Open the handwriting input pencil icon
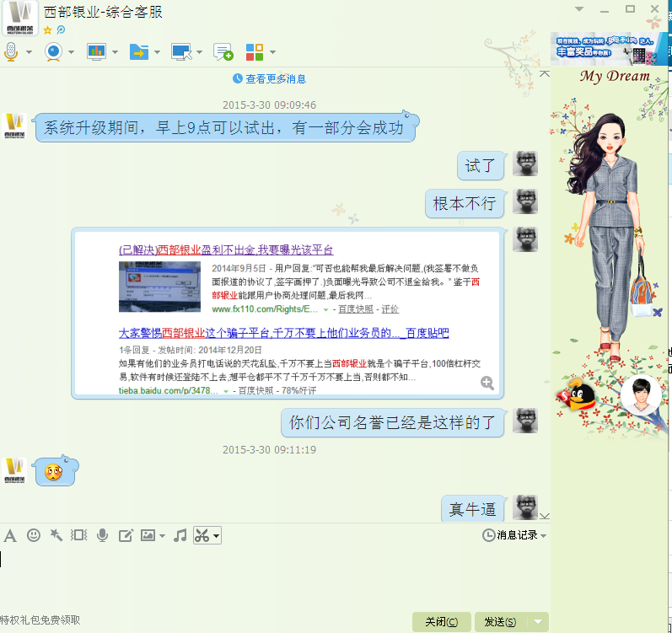 pyautogui.click(x=126, y=535)
